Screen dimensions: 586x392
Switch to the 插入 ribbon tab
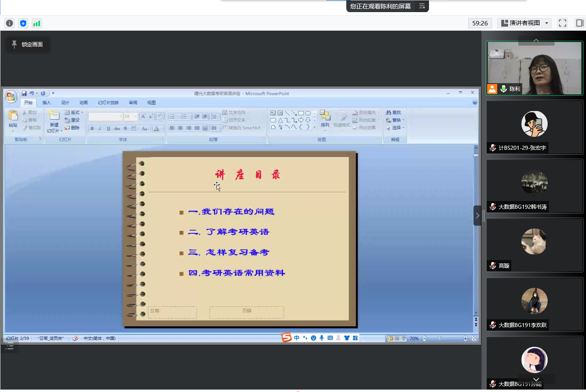click(46, 103)
